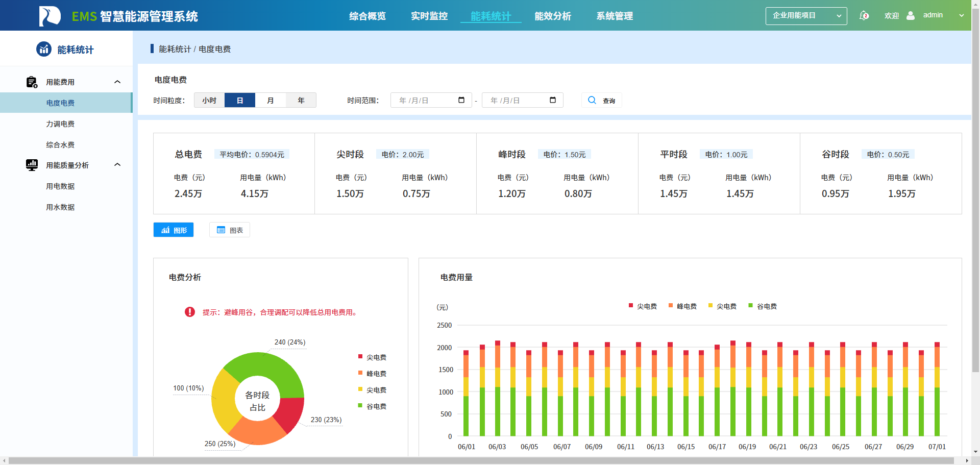Click the total cost value 2.45万

(188, 193)
